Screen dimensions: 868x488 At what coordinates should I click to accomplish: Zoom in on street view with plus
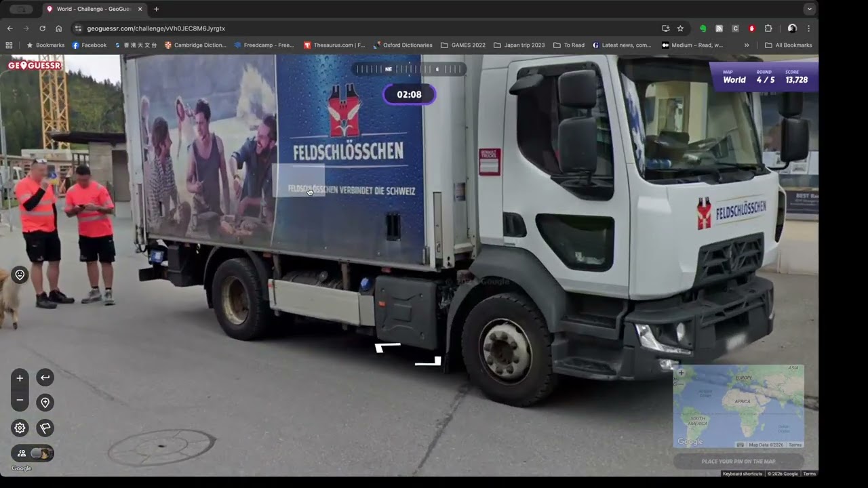(x=20, y=378)
